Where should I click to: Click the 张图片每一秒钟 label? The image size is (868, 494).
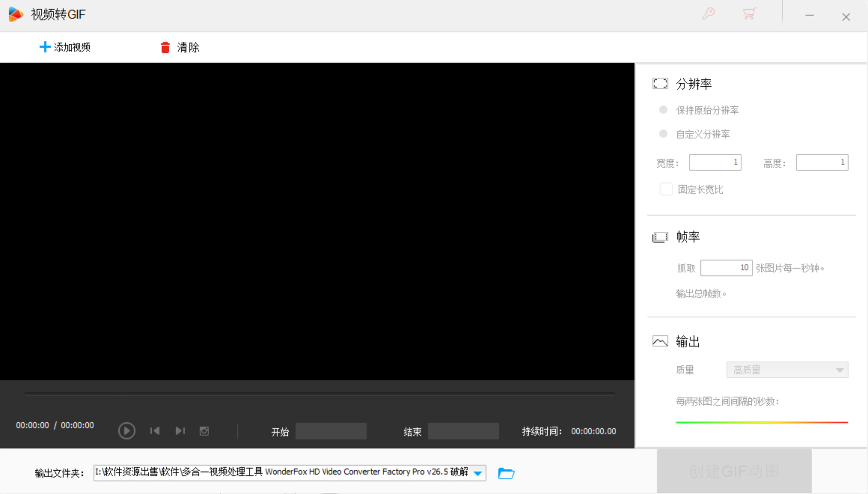(x=790, y=268)
